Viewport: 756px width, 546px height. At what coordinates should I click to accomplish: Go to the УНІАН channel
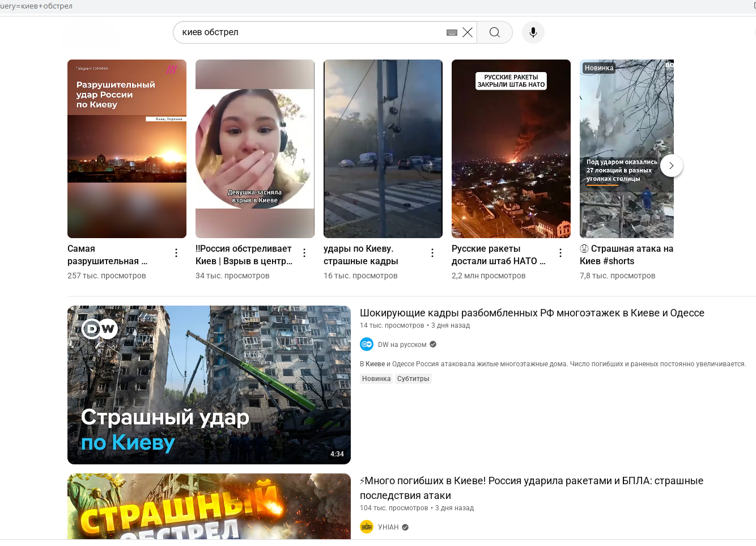[x=389, y=527]
